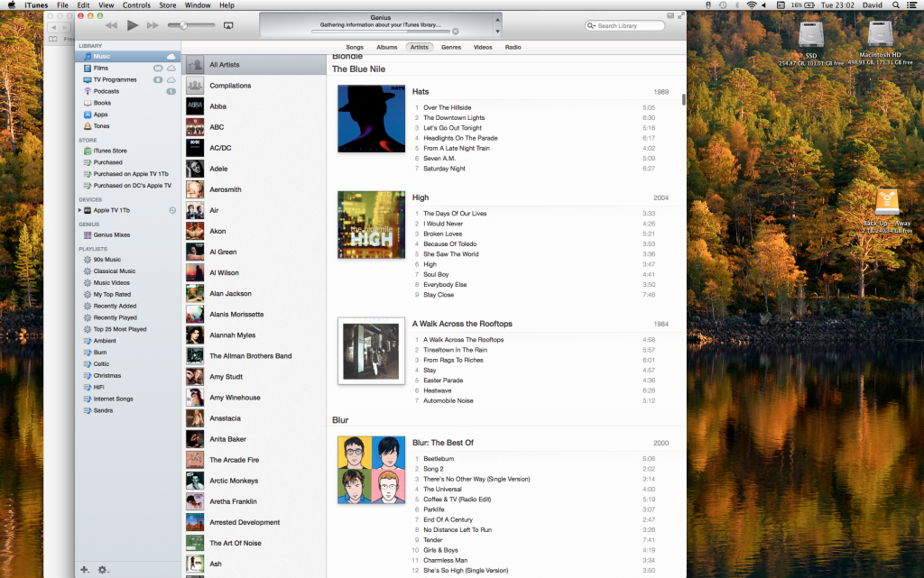Screen dimensions: 924x578
Task: Click the Blur: The Best Of cover
Action: [371, 470]
